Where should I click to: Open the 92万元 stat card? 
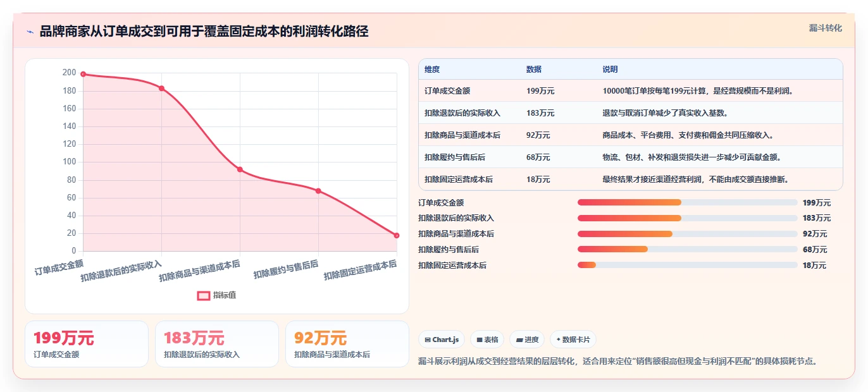click(347, 344)
